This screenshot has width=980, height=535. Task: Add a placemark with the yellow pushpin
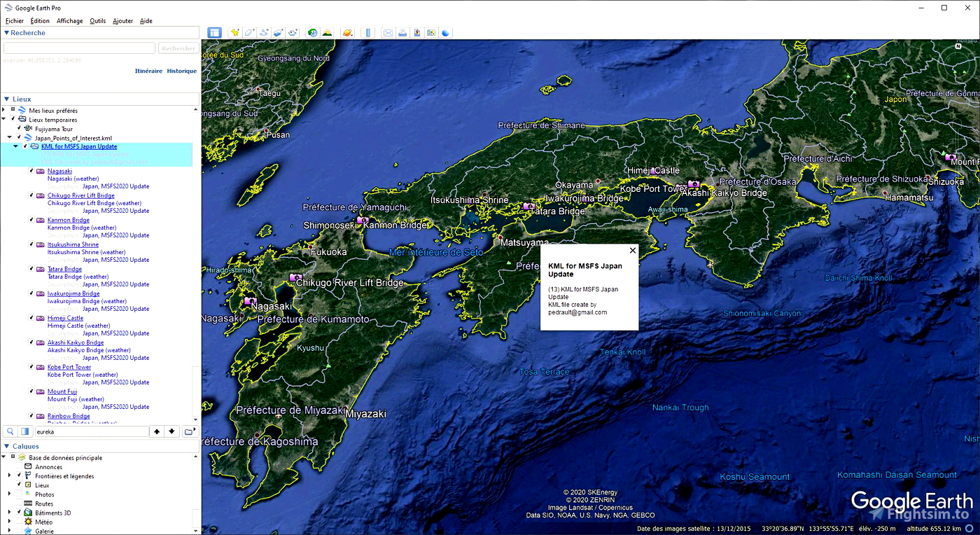234,33
